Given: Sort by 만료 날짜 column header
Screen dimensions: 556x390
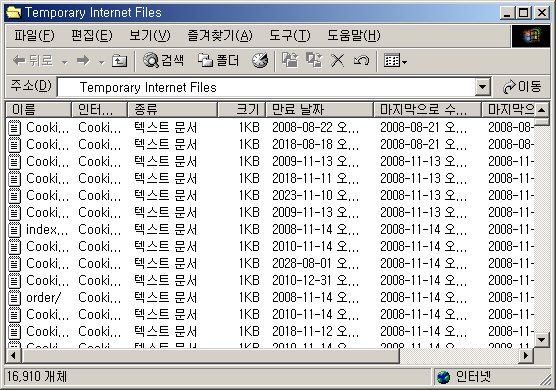Looking at the screenshot, I should click(319, 110).
